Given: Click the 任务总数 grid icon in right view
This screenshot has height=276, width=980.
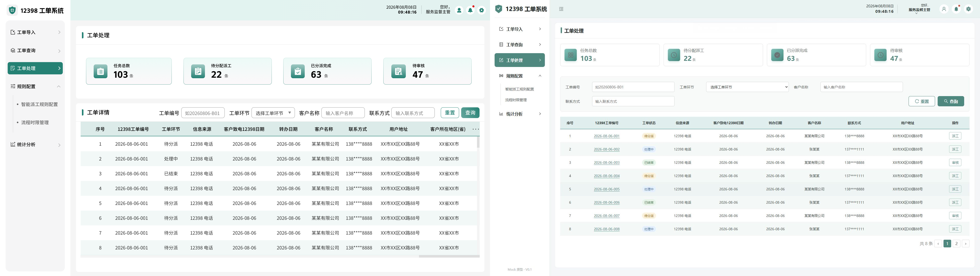Looking at the screenshot, I should [570, 55].
